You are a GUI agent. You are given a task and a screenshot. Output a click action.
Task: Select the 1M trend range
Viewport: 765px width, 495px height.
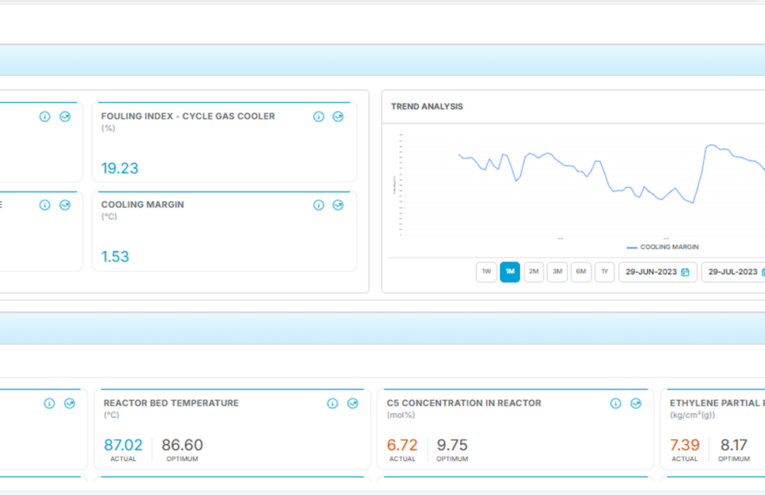pyautogui.click(x=510, y=272)
